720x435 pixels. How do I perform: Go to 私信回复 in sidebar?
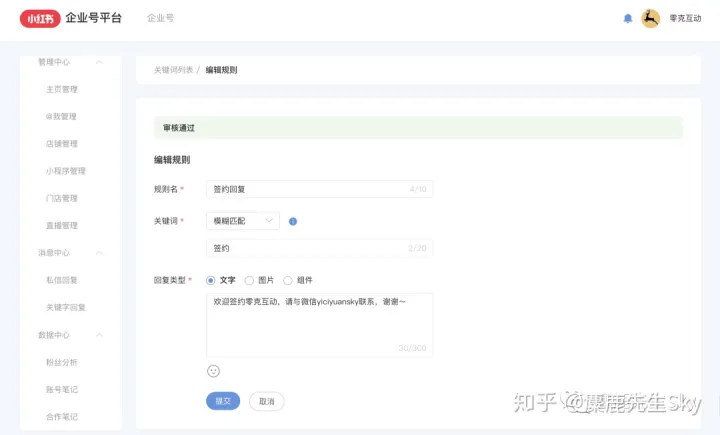point(61,280)
